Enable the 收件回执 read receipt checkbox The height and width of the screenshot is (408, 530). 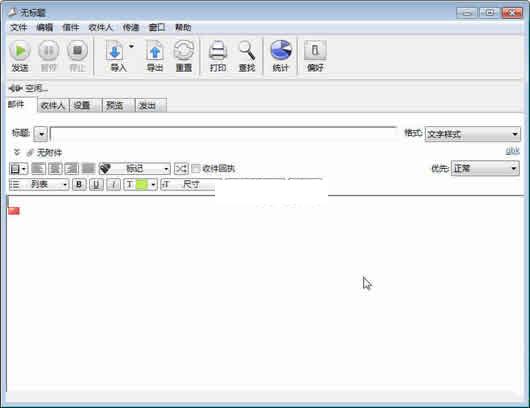pyautogui.click(x=196, y=168)
